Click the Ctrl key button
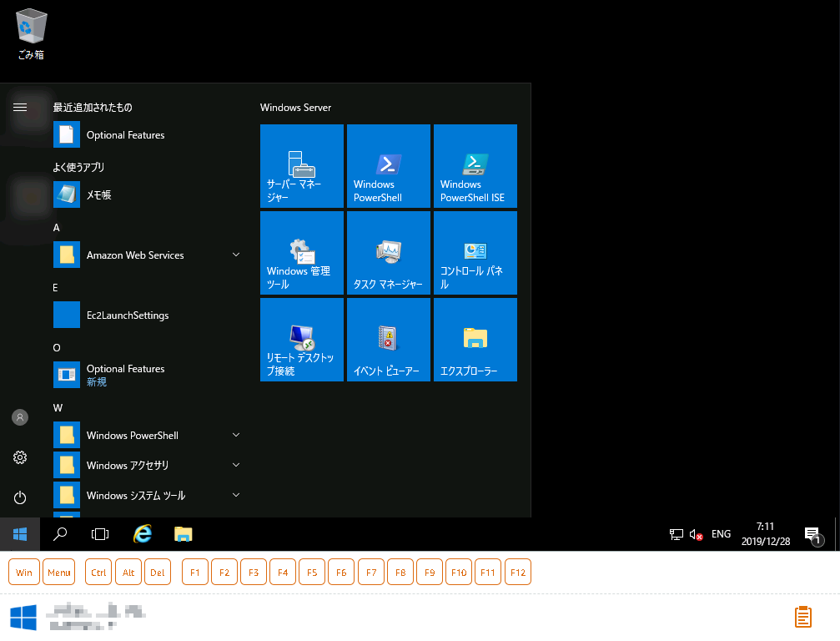Image resolution: width=840 pixels, height=641 pixels. tap(98, 573)
